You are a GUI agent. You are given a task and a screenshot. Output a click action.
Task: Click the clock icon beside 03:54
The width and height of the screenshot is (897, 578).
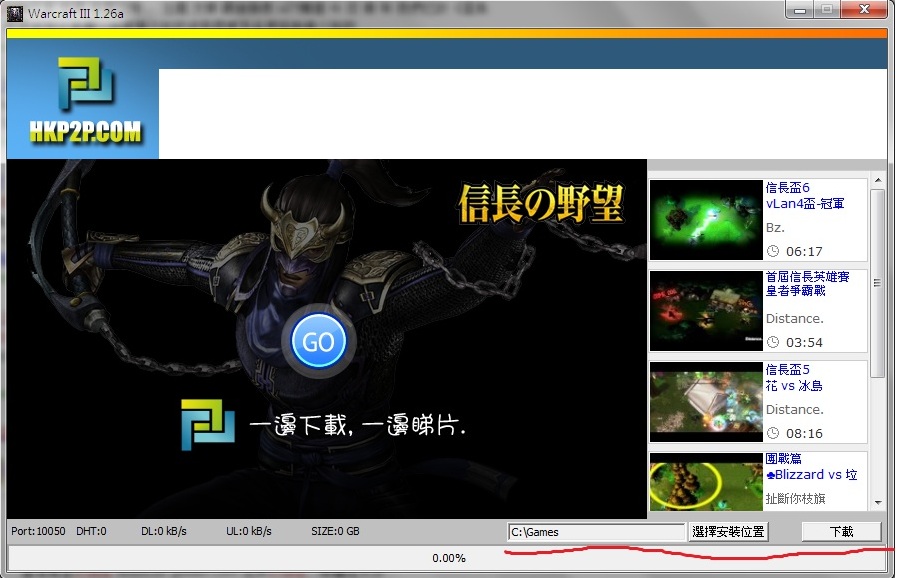click(772, 343)
